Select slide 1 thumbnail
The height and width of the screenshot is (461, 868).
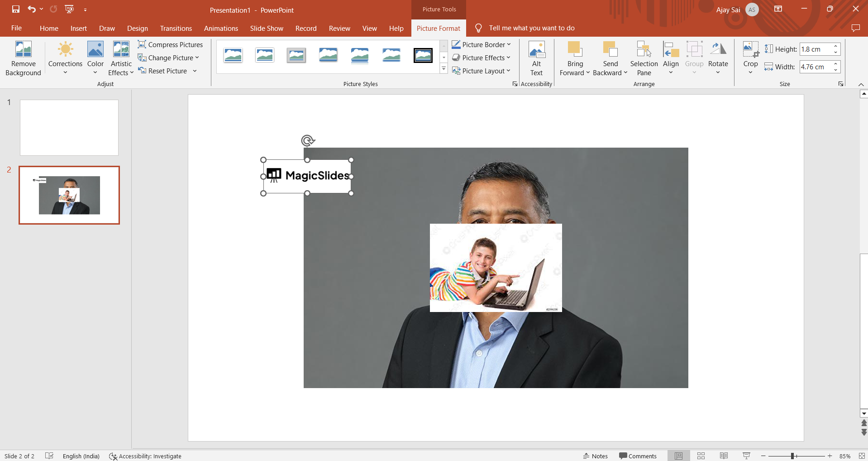(69, 128)
